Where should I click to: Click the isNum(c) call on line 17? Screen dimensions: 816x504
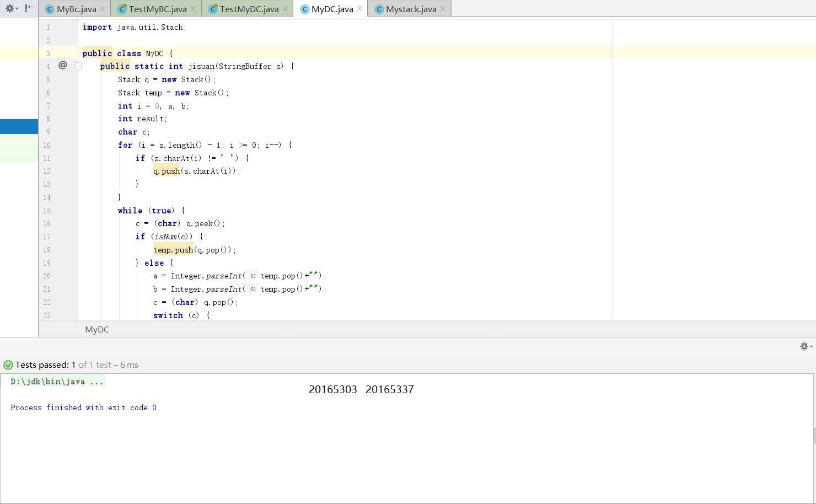(173, 237)
